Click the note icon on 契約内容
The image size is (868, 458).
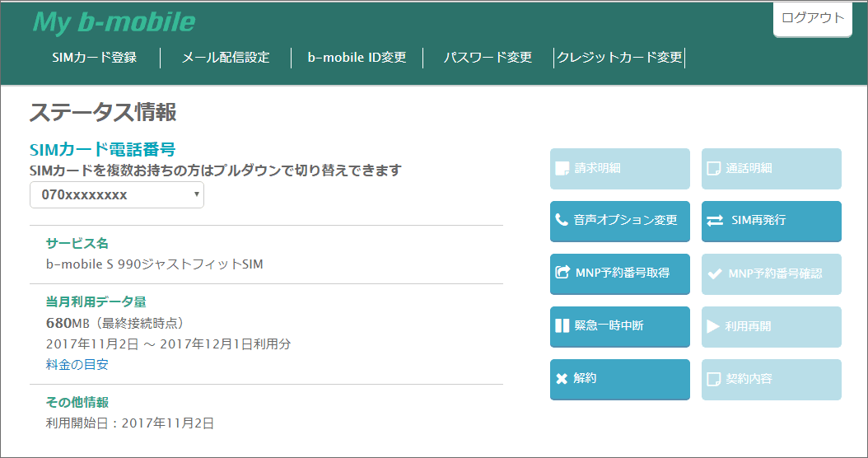click(713, 380)
